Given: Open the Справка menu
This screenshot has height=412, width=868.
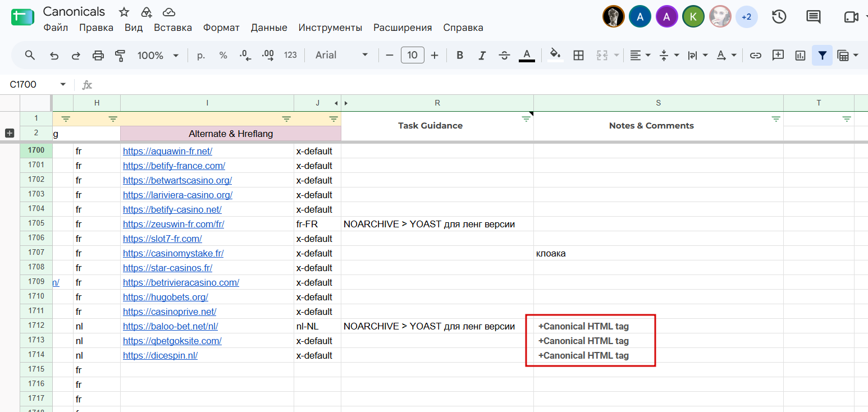Looking at the screenshot, I should [463, 28].
